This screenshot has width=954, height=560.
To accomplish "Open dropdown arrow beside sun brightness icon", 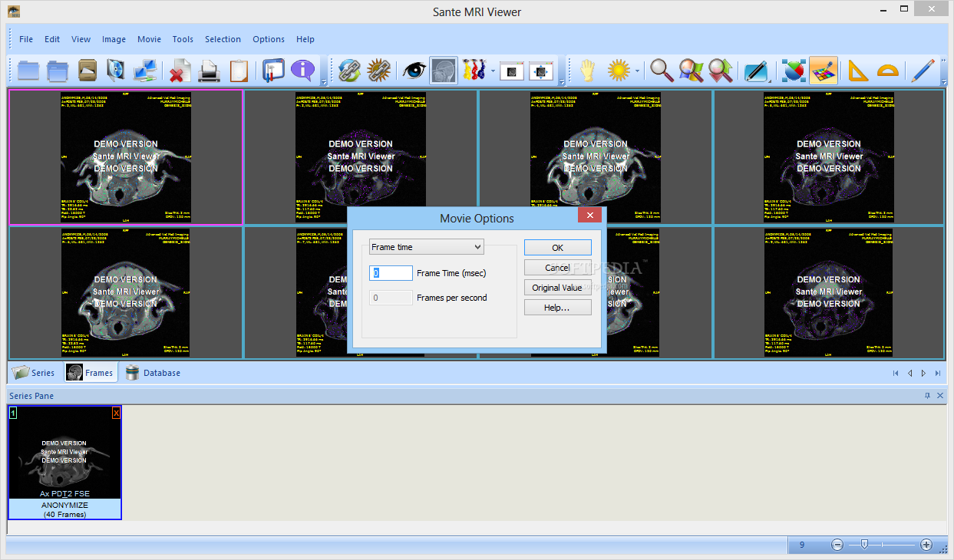I will [637, 71].
